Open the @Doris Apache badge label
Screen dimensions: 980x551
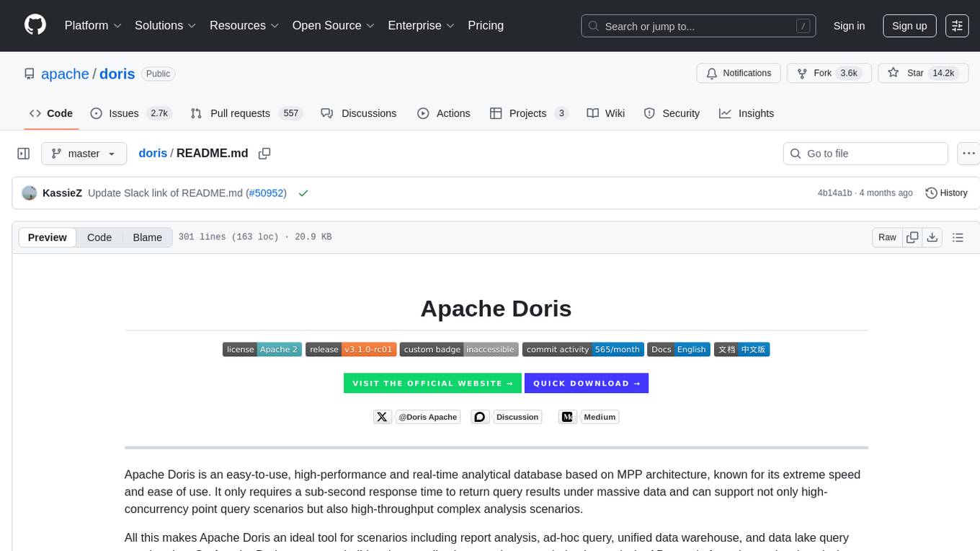(428, 417)
